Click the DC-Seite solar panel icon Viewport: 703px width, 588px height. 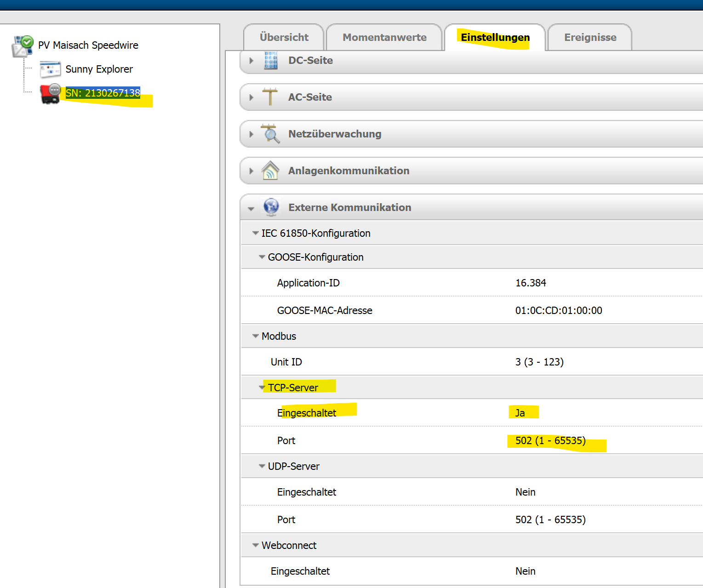click(271, 61)
